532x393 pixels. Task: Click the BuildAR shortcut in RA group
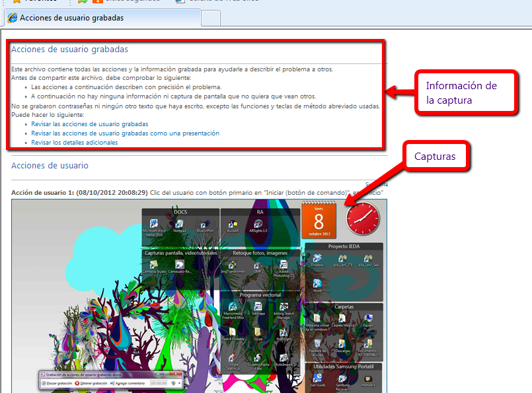tap(233, 224)
